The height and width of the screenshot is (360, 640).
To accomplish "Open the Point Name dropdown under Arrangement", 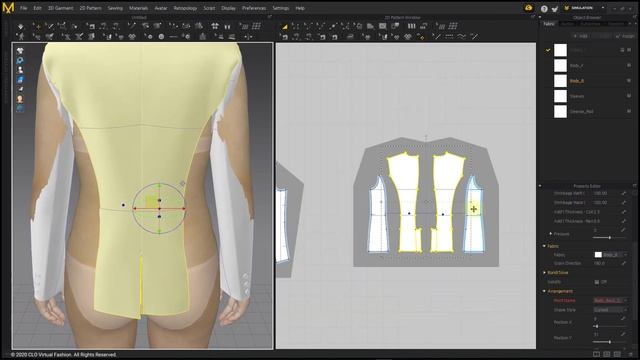I will coord(611,300).
